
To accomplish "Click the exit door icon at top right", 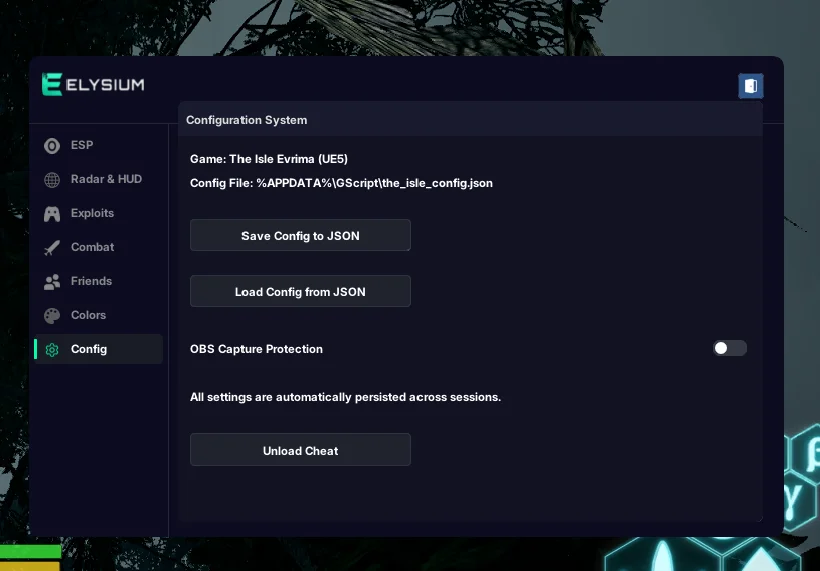I will (x=750, y=86).
